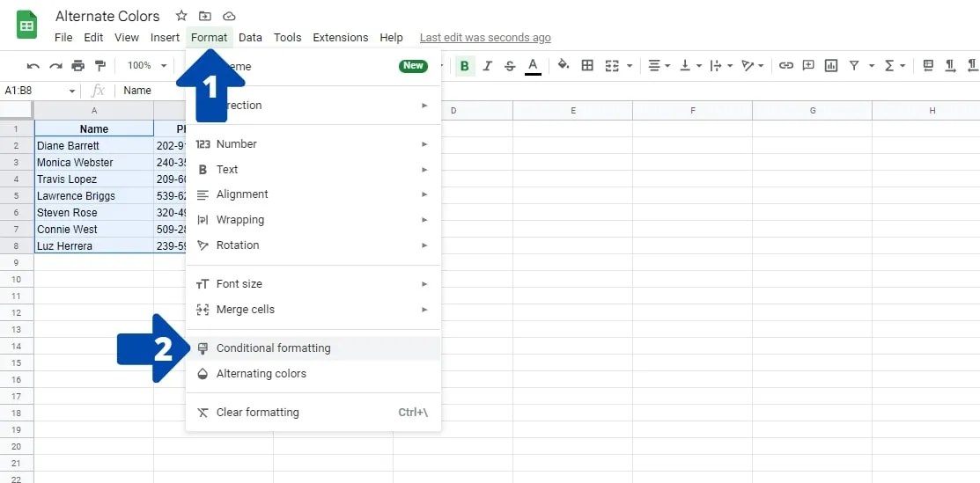Select row 12 header
This screenshot has height=483, width=980.
[16, 312]
